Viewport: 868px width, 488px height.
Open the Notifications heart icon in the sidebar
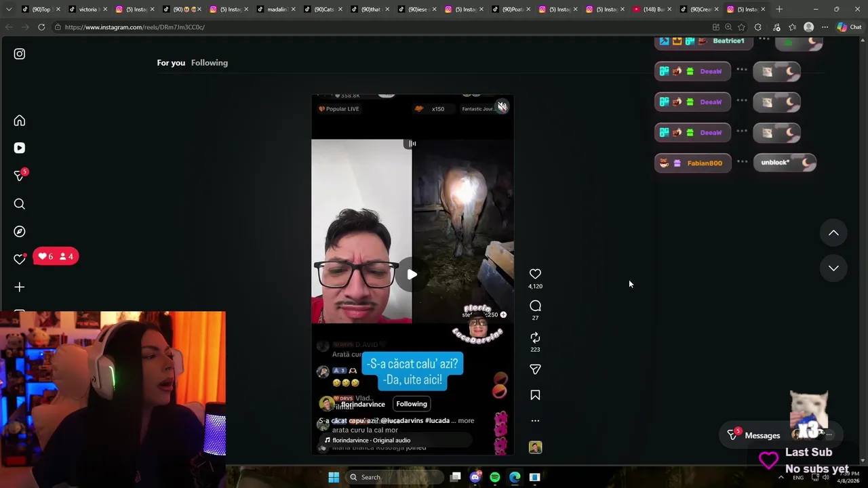(x=20, y=259)
